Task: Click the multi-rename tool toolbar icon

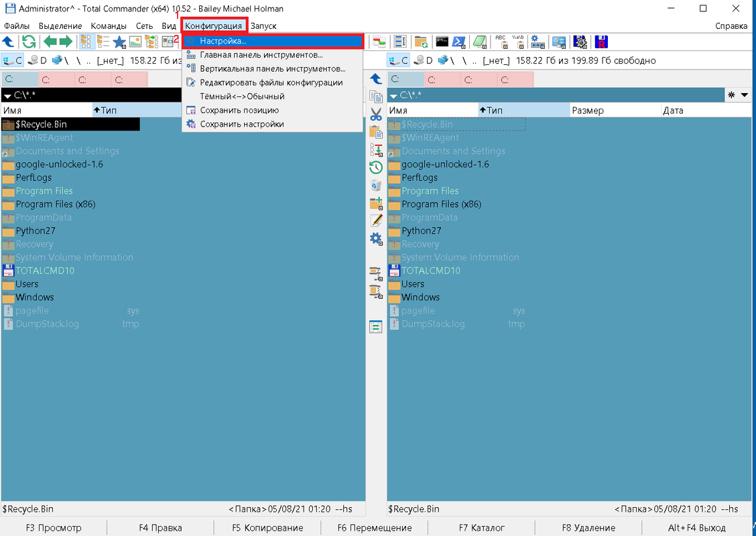Action: point(399,42)
